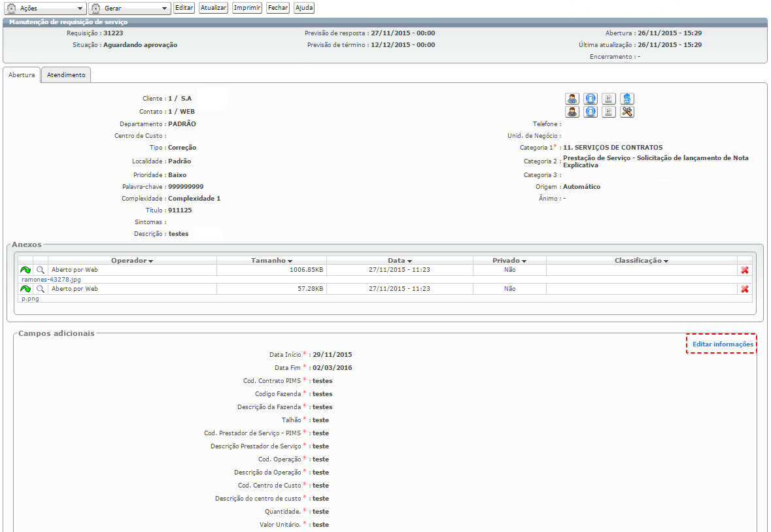Click the green arrow icon for p.png

26,289
